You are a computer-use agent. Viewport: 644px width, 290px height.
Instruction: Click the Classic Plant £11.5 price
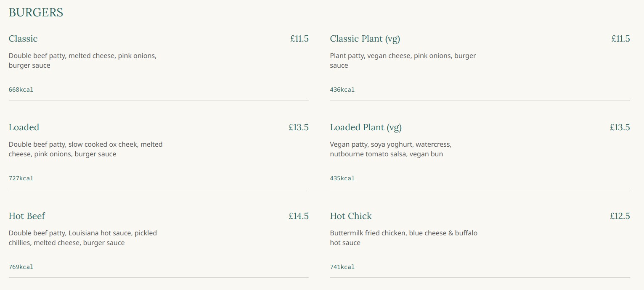[620, 39]
